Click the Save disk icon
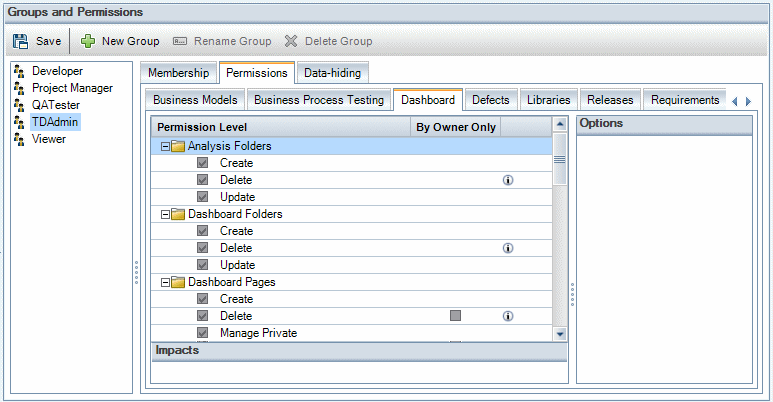The height and width of the screenshot is (402, 773). pos(21,41)
